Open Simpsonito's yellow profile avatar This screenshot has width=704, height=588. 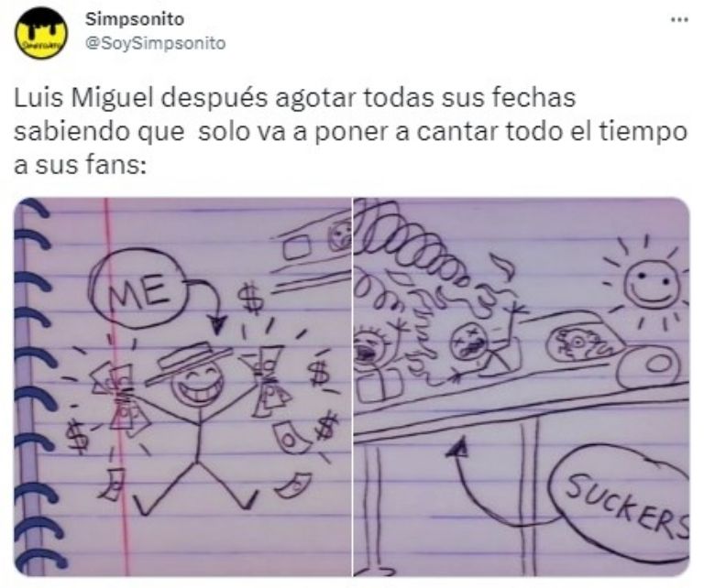point(41,33)
